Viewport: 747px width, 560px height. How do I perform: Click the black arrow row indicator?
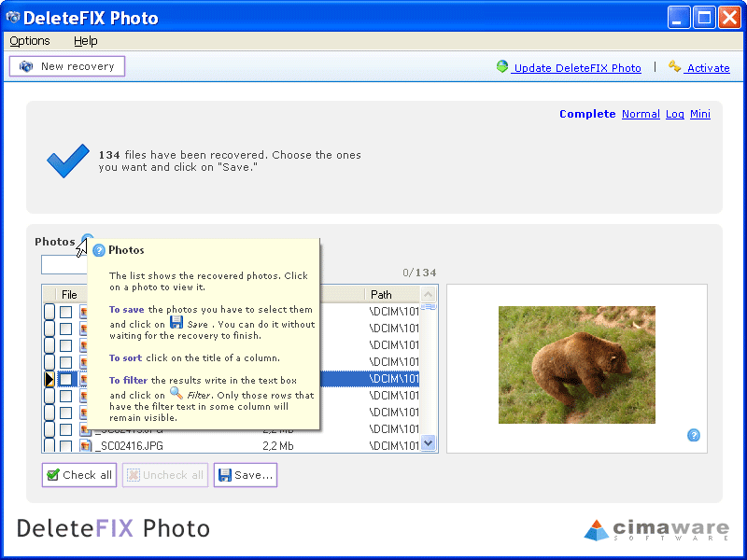[49, 379]
